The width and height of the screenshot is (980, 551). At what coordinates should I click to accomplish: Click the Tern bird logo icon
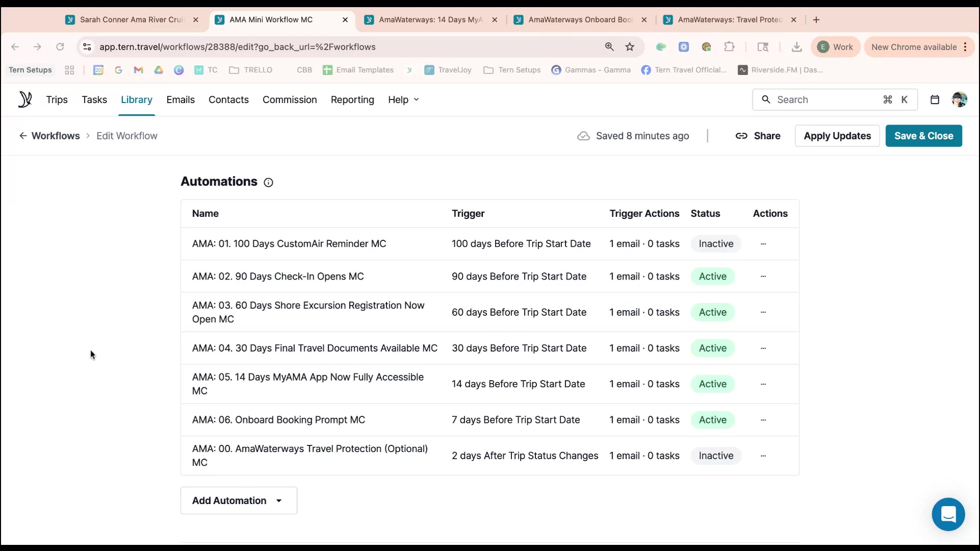click(x=24, y=99)
